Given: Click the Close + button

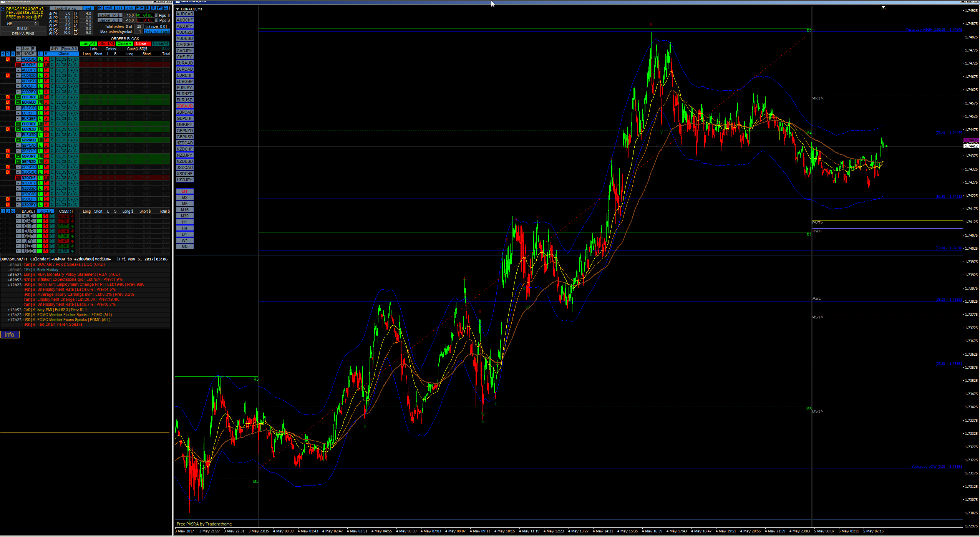Looking at the screenshot, I should click(x=124, y=43).
